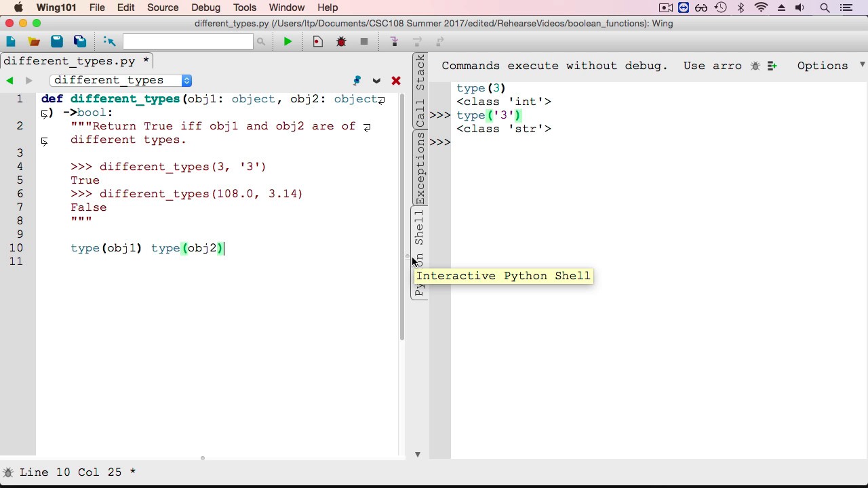
Task: Save the current file with disk icon
Action: 57,41
